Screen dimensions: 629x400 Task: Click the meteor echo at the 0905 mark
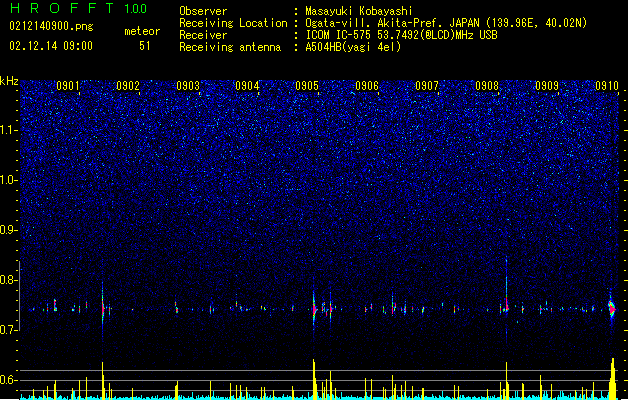(x=314, y=309)
